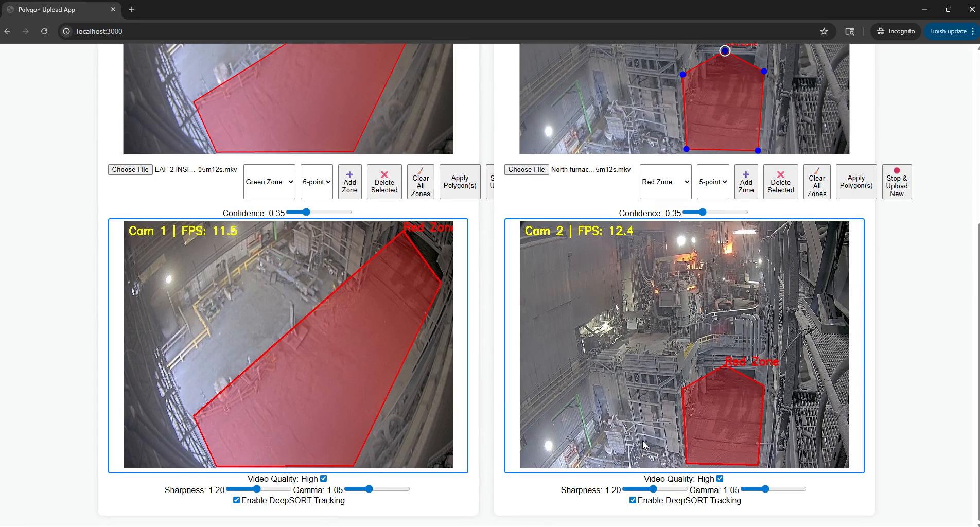The height and width of the screenshot is (527, 980).
Task: Open the Chrome menu (three dots)
Action: pyautogui.click(x=972, y=31)
